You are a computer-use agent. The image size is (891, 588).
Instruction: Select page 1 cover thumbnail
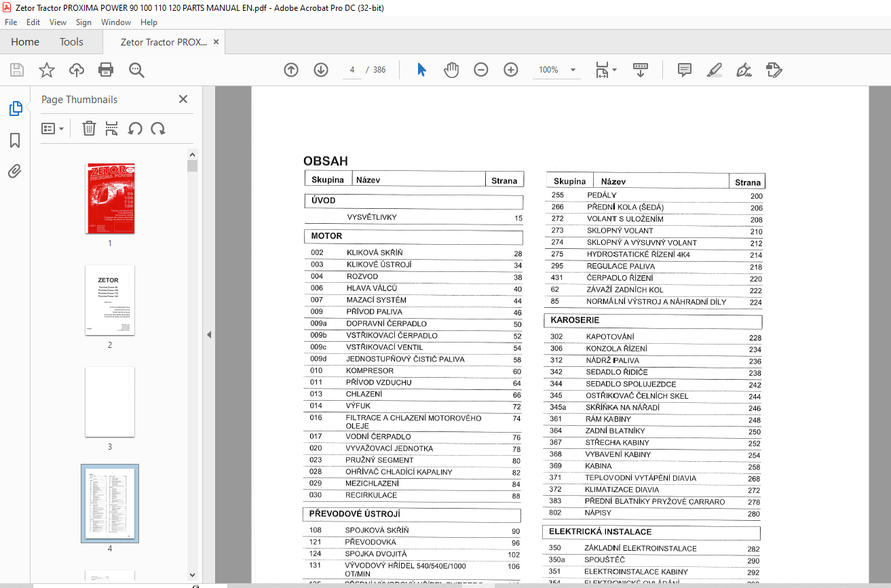tap(110, 198)
